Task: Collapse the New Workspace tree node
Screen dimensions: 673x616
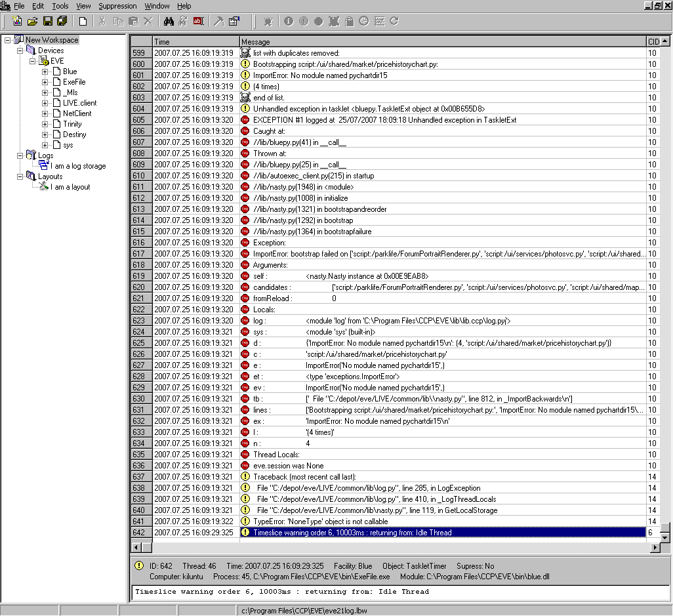Action: click(7, 40)
